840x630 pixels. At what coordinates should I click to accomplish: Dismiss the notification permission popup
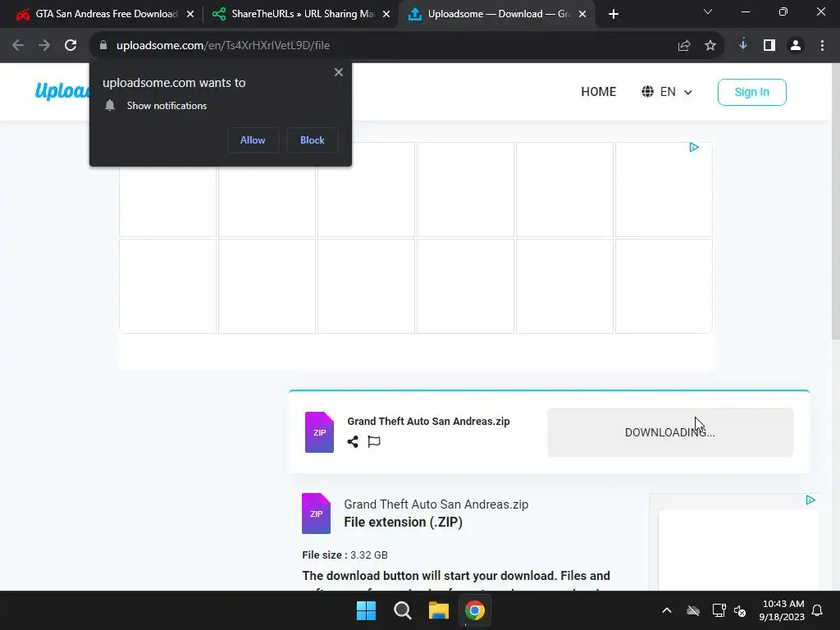click(x=339, y=72)
